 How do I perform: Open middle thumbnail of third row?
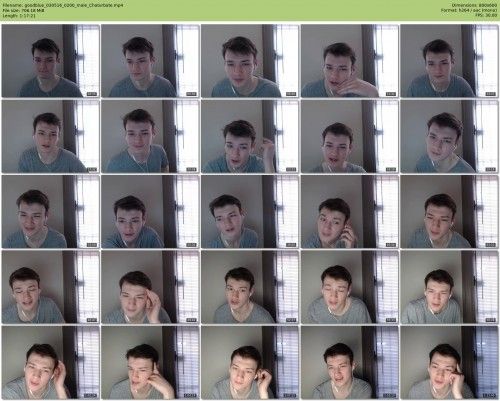coord(250,212)
